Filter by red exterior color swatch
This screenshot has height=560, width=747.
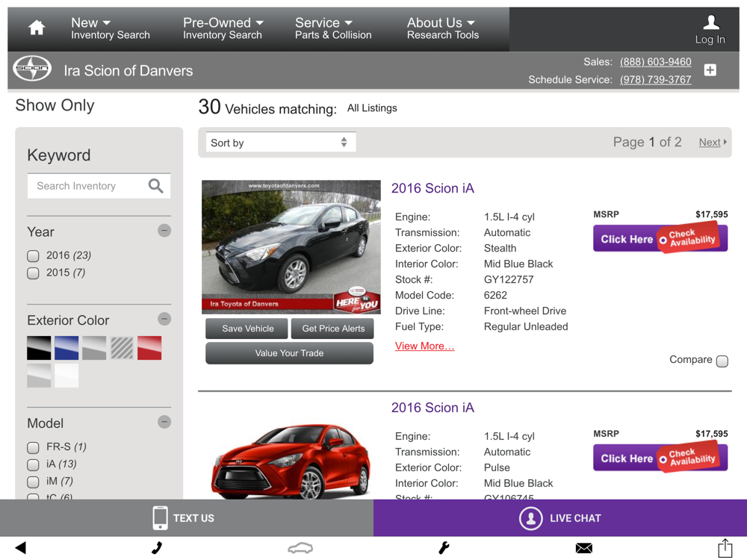tap(149, 348)
